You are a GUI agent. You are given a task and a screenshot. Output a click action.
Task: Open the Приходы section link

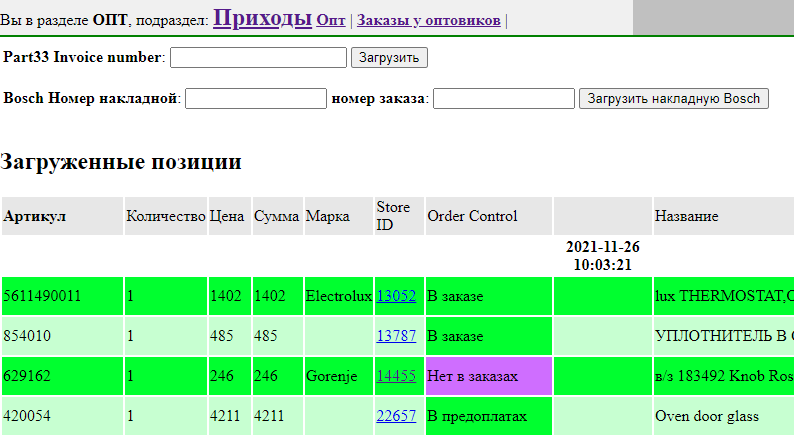pyautogui.click(x=262, y=18)
